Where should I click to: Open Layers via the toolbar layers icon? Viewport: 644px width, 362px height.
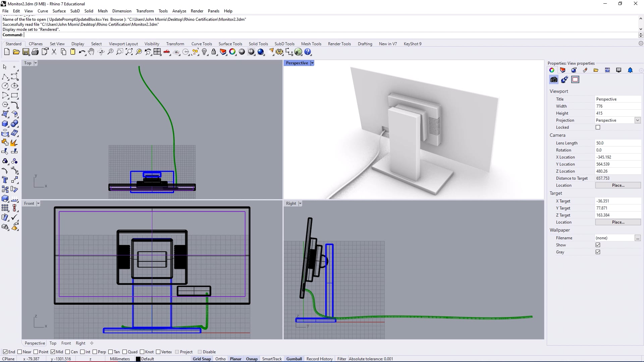point(223,52)
